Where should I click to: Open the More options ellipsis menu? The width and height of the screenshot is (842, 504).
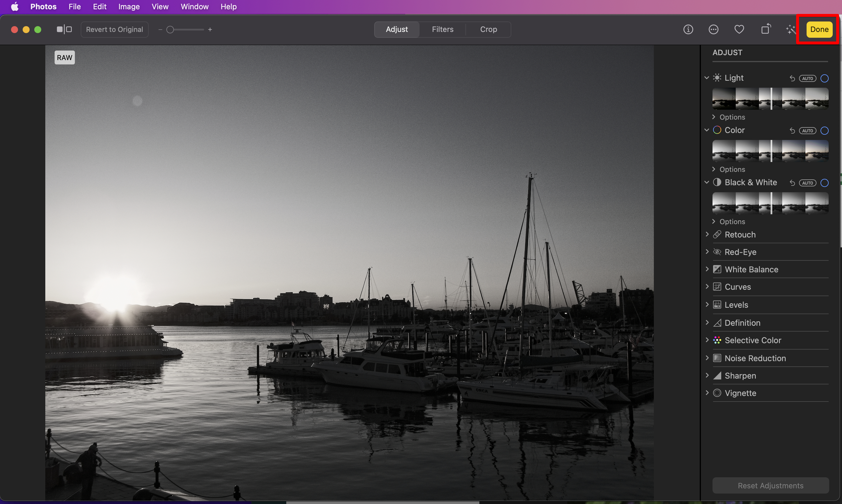[714, 30]
